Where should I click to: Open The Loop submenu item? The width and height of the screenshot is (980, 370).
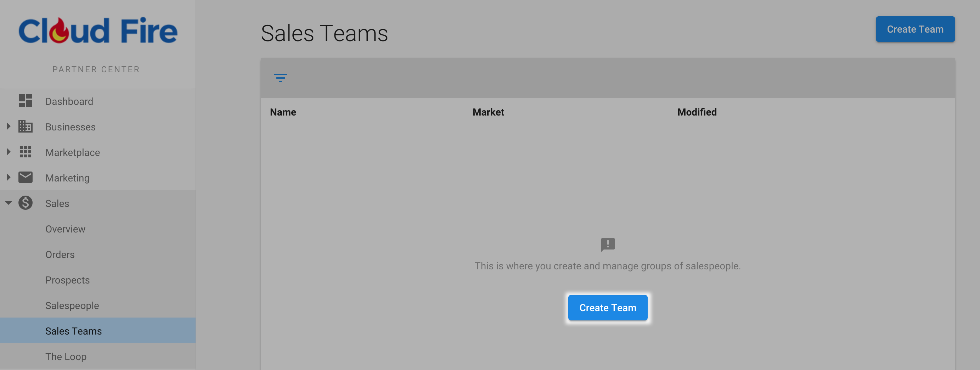point(98,356)
